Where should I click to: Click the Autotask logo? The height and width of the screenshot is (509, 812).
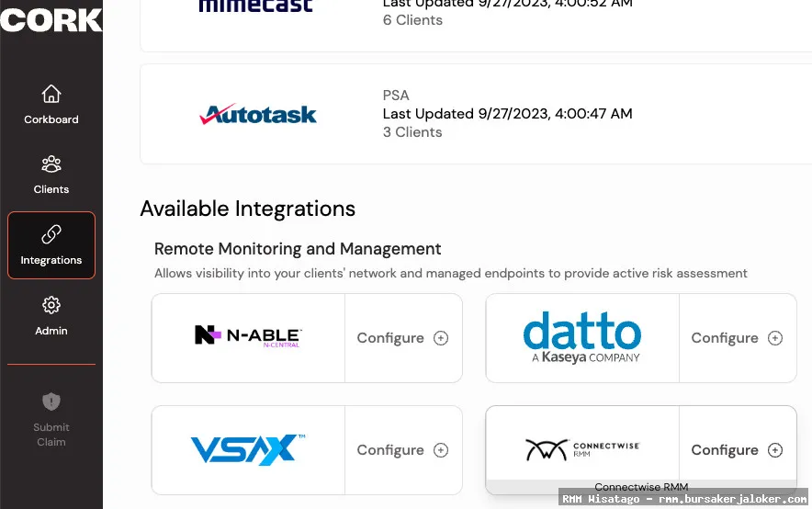[x=258, y=114]
